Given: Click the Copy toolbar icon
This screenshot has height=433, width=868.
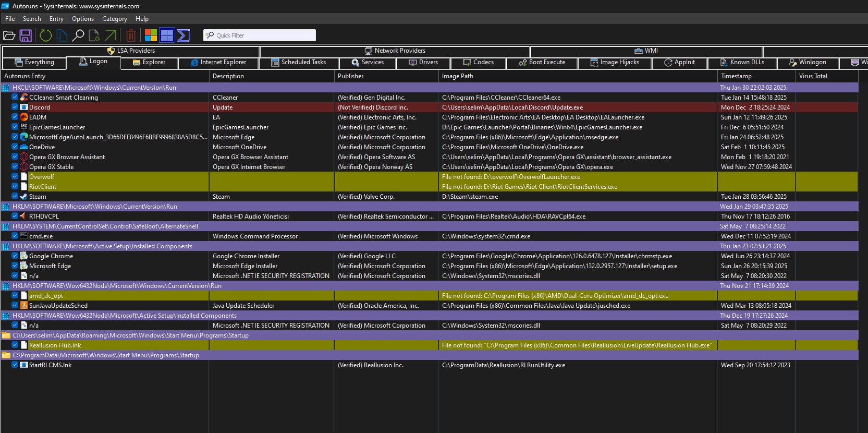Looking at the screenshot, I should 62,35.
